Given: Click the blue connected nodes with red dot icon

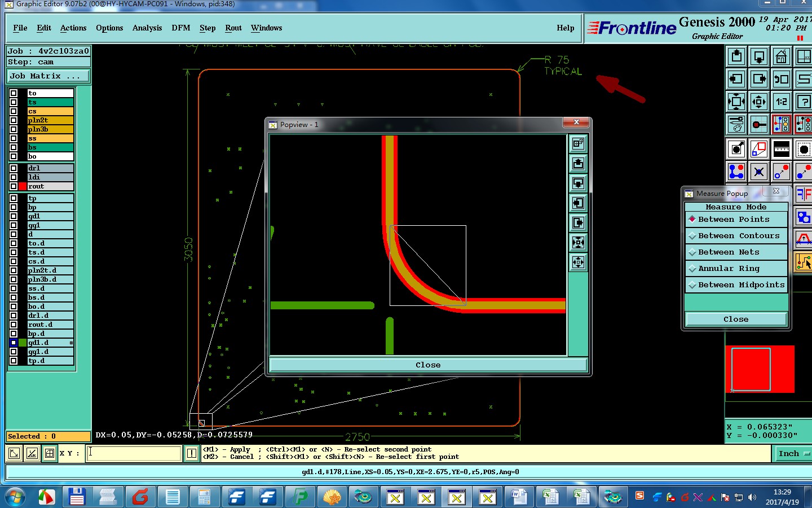Looking at the screenshot, I should point(736,172).
